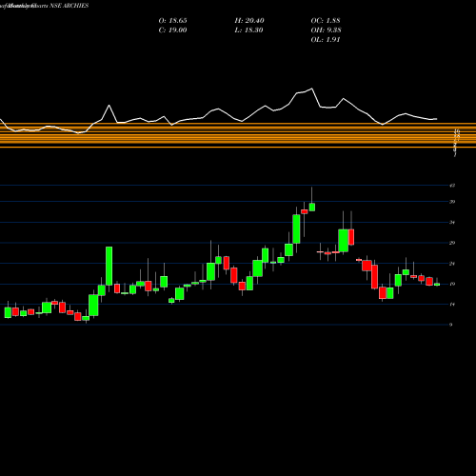
Task: Click the '9' price axis label
Action: [451, 325]
